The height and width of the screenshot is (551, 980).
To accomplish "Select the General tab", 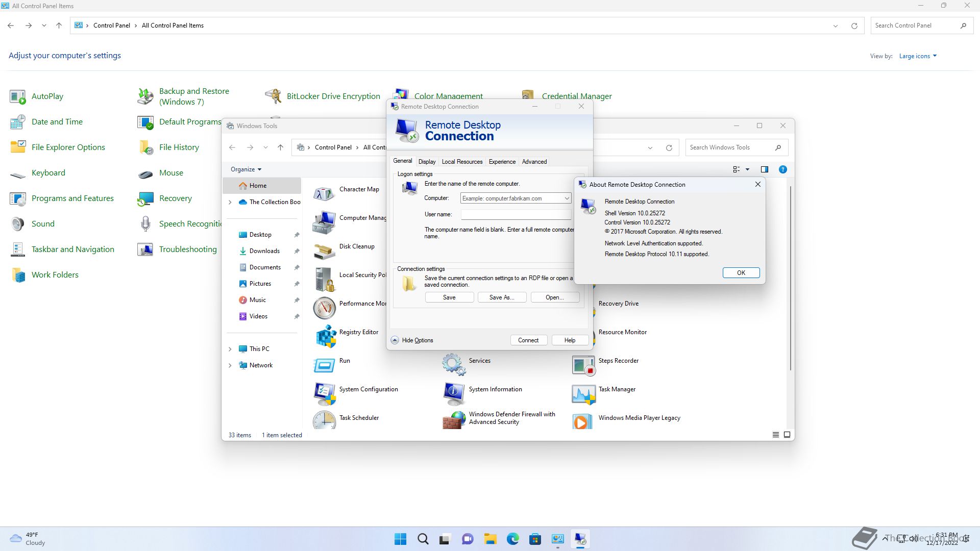I will [x=402, y=161].
